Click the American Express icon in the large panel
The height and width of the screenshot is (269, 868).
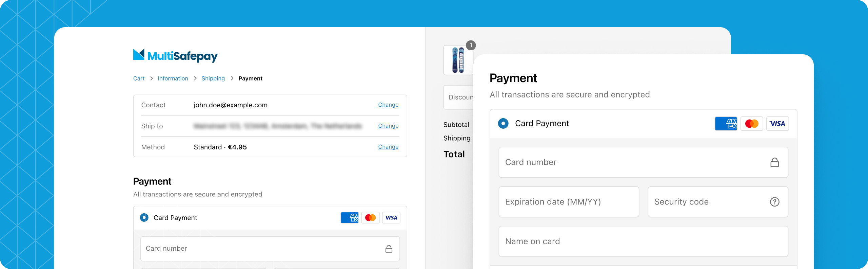(726, 124)
